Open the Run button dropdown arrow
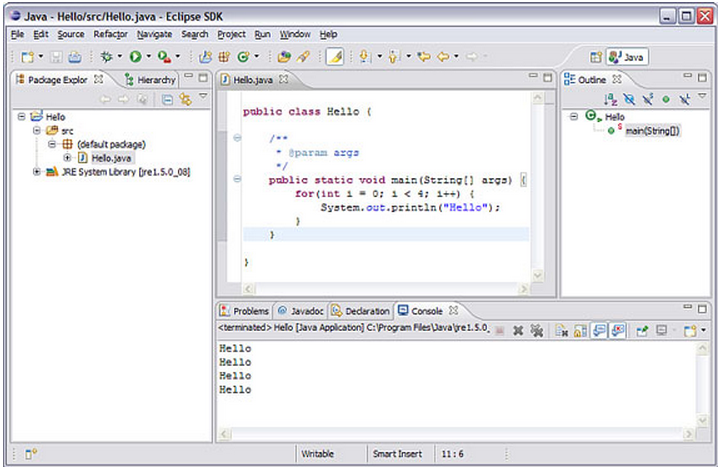720x469 pixels. click(147, 57)
